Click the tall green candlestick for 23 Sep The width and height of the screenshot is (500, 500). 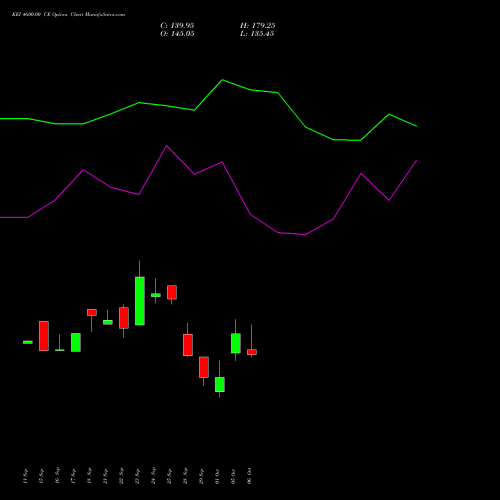pos(140,301)
